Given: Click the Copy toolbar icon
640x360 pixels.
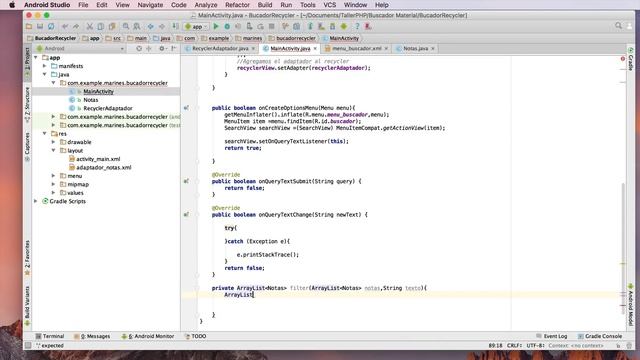Looking at the screenshot, I should 100,27.
